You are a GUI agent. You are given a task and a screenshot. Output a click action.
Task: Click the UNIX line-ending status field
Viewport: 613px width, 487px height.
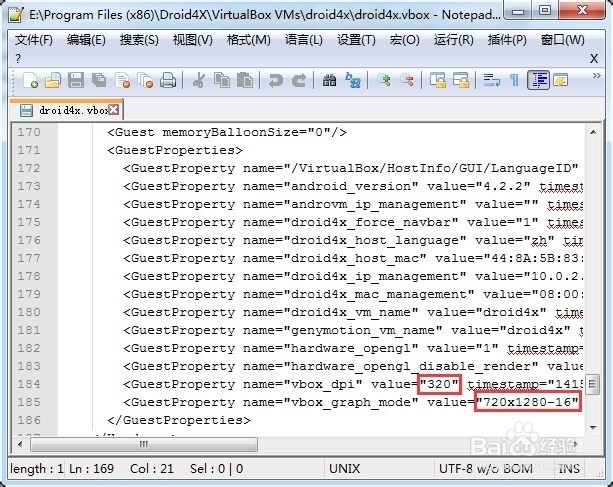tap(378, 469)
